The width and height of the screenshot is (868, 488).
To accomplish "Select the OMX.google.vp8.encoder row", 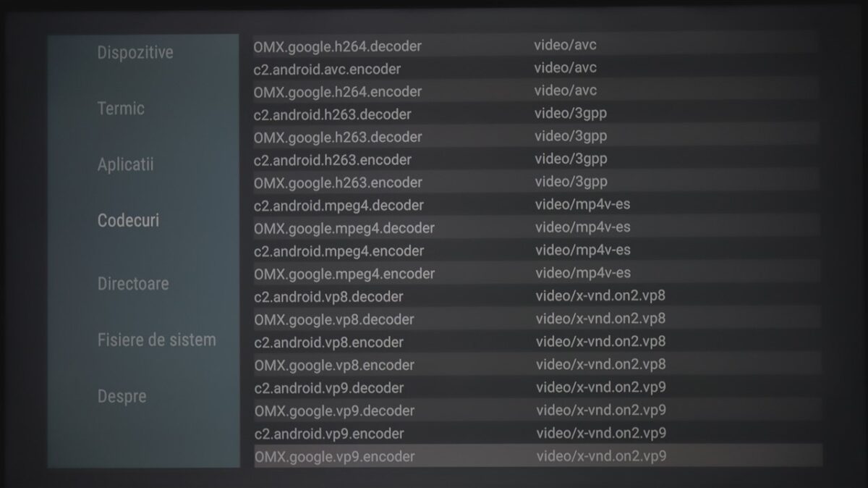I will click(334, 365).
